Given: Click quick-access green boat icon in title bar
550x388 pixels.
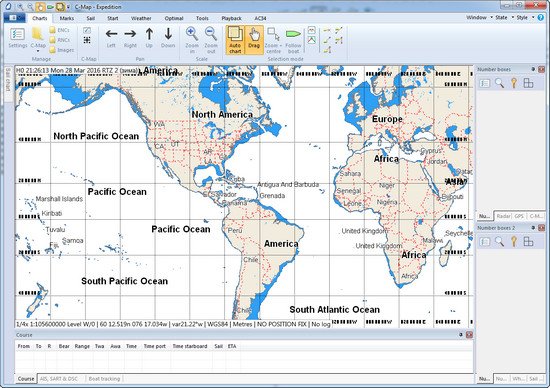Looking at the screenshot, I should [50, 6].
